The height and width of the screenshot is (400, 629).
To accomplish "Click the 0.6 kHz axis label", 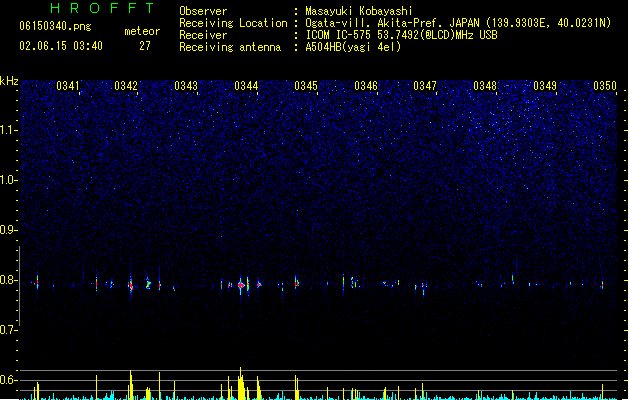I will [x=9, y=380].
